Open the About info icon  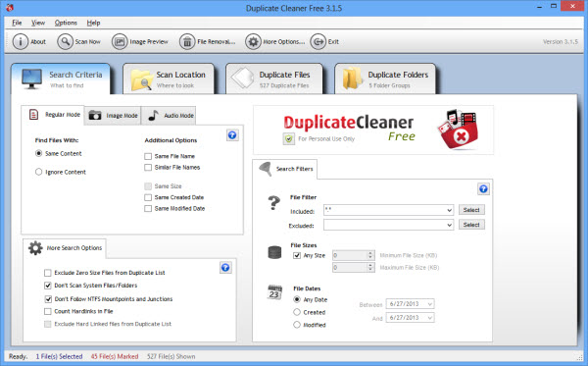(x=21, y=41)
